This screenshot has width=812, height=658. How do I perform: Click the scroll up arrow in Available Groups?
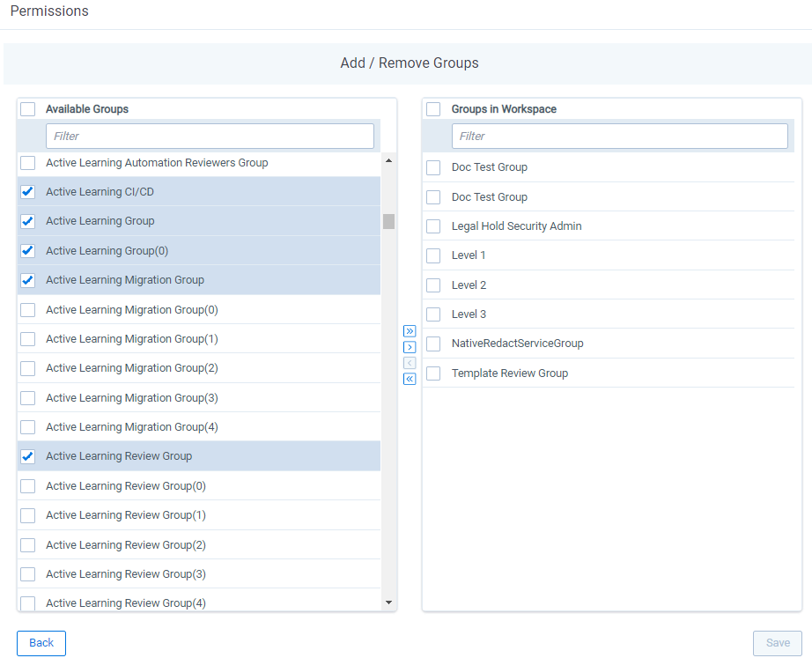pyautogui.click(x=388, y=160)
